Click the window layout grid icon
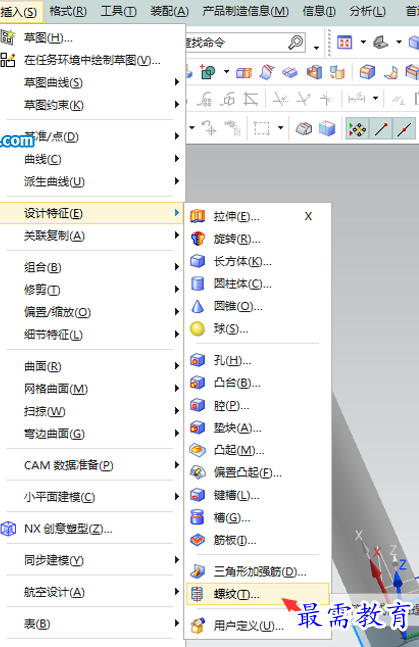The width and height of the screenshot is (419, 647). (x=345, y=42)
